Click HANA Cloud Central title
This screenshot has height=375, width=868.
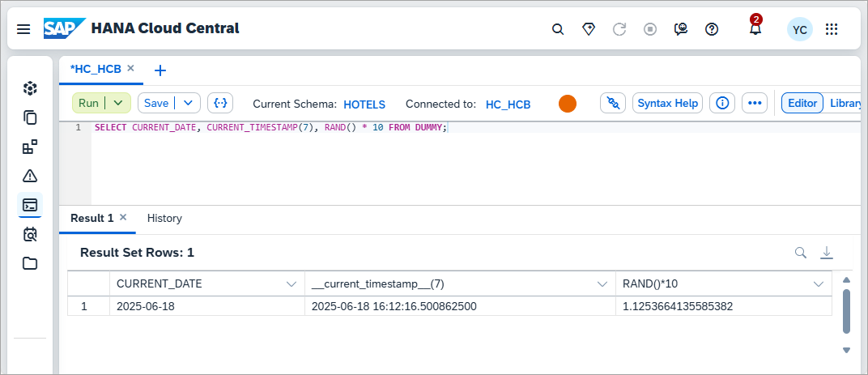pos(165,28)
